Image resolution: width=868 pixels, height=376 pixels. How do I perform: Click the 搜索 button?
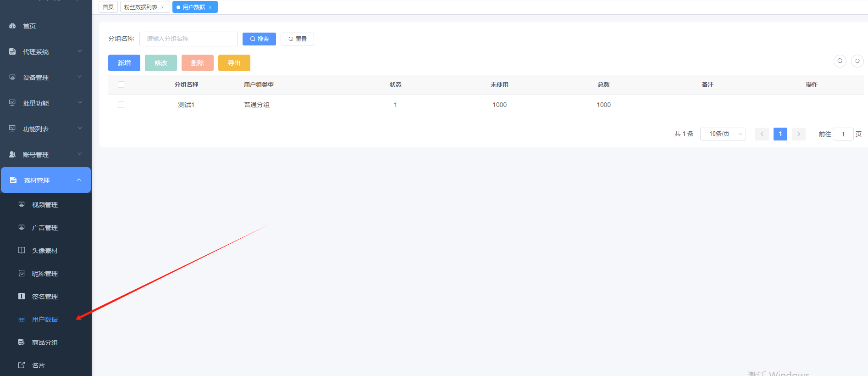click(x=259, y=39)
